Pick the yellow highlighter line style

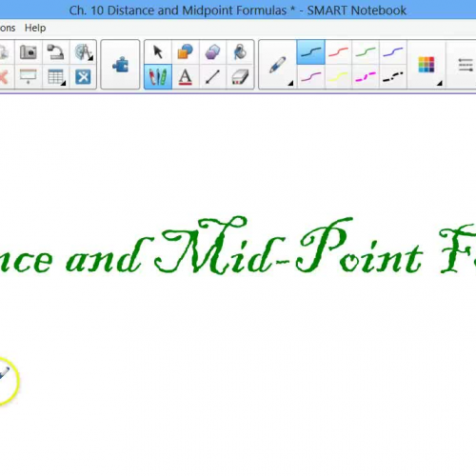(338, 77)
